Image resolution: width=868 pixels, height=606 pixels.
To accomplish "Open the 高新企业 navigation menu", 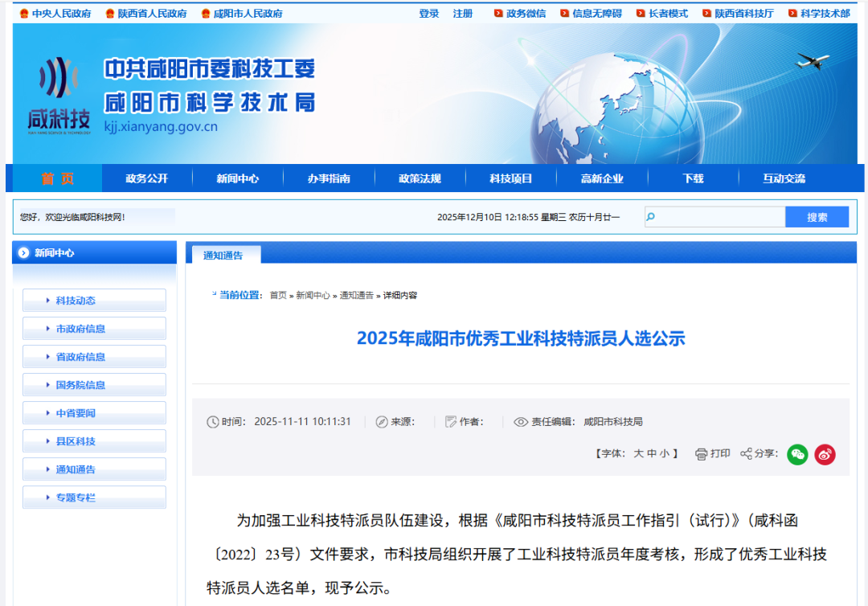I will point(602,178).
